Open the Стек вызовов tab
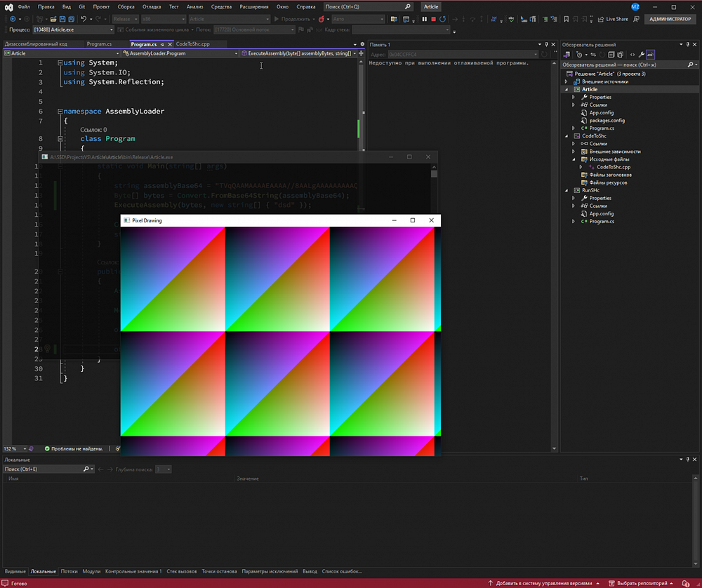This screenshot has width=702, height=588. tap(181, 571)
